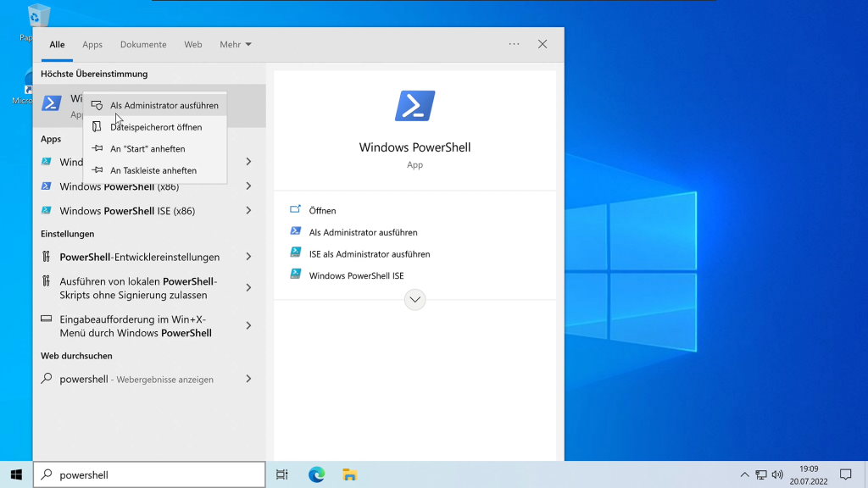Click the "Als Administrator ausführen" shield icon
868x488 pixels.
coord(97,105)
